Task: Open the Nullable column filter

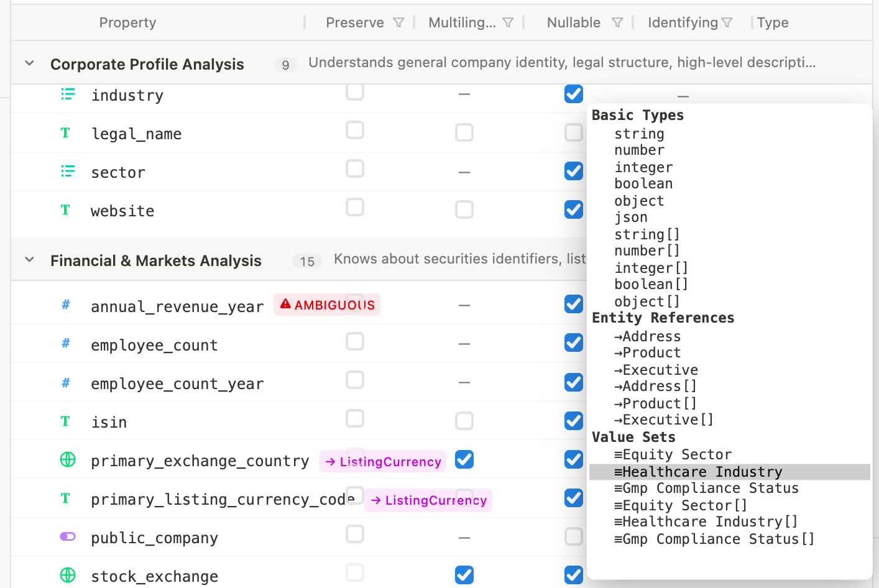Action: click(617, 23)
